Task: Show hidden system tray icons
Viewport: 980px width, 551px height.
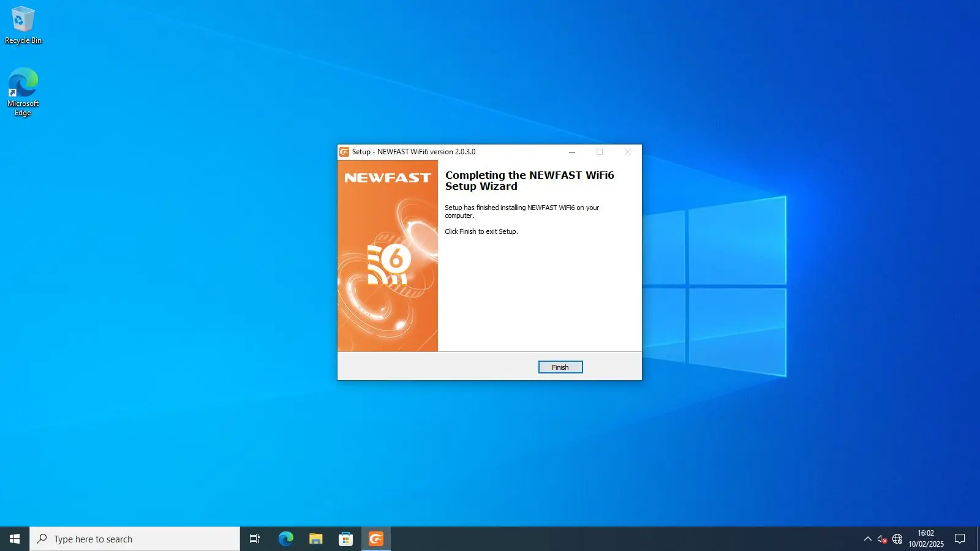Action: coord(867,539)
